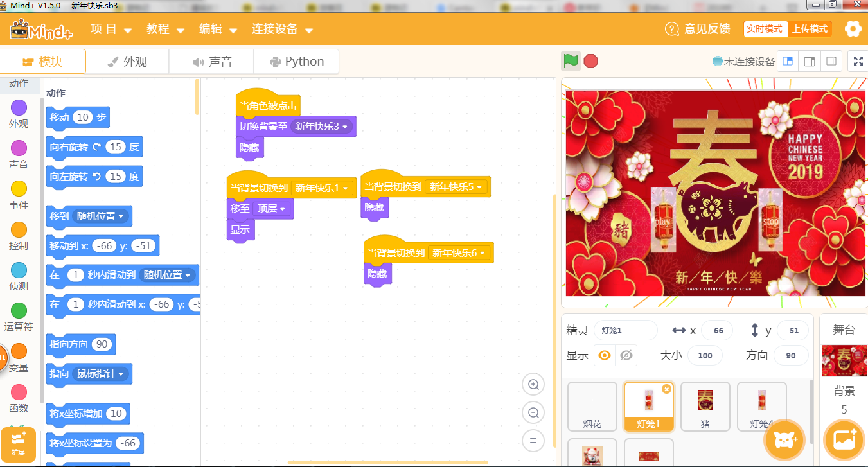This screenshot has height=467, width=868.
Task: Click the 移动 10 步 block
Action: click(78, 117)
